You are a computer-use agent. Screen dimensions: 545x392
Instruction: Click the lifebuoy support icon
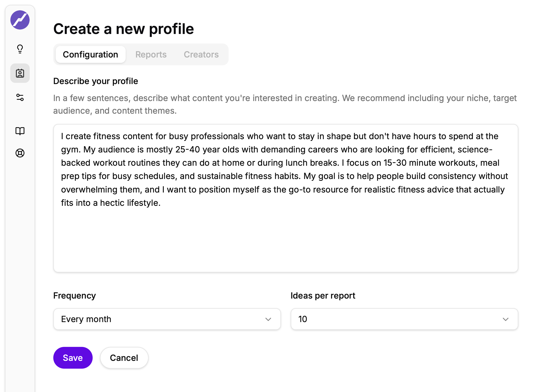20,153
